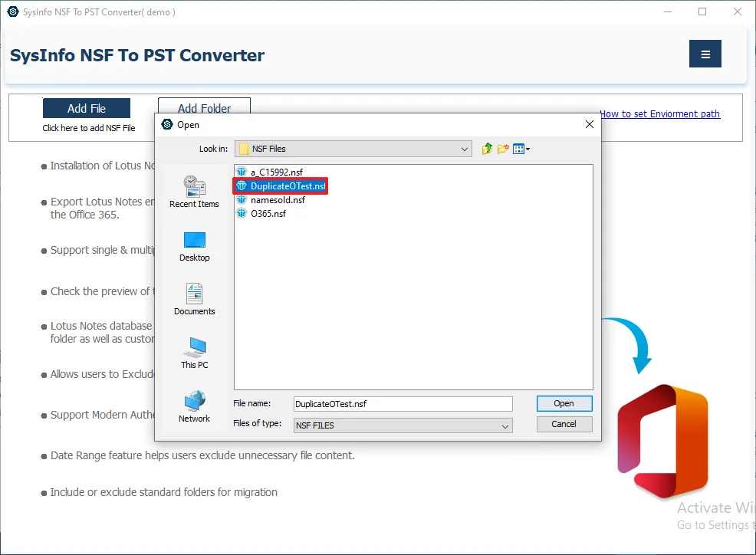756x555 pixels.
Task: Open the view menu icon in dialog
Action: pyautogui.click(x=521, y=149)
